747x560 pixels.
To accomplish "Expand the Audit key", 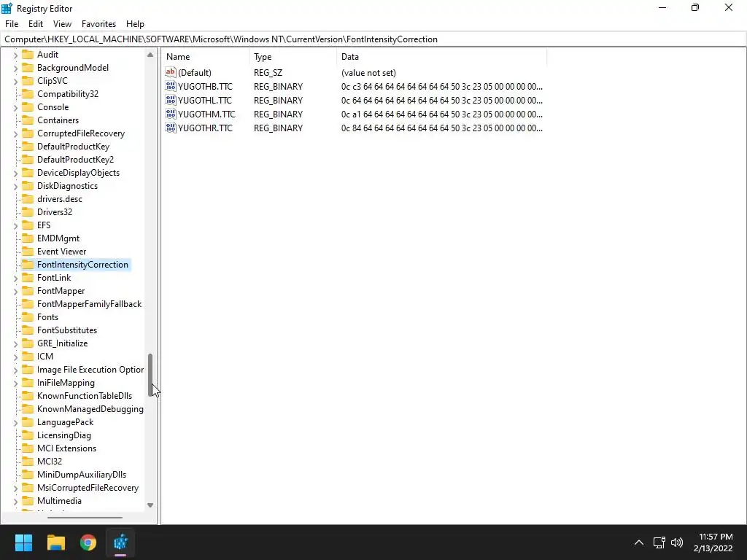I will tap(15, 55).
